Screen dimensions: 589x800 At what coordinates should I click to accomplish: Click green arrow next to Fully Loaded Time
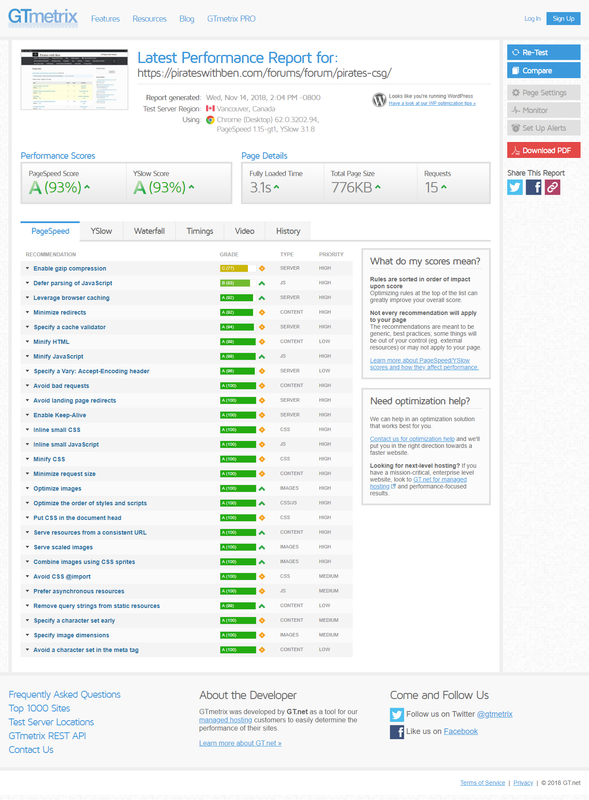pyautogui.click(x=277, y=187)
